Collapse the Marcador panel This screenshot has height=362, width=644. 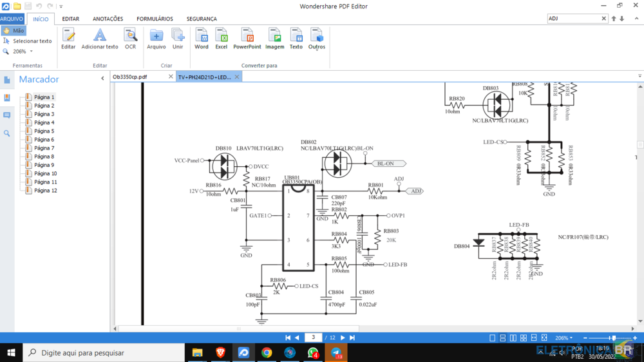[102, 79]
